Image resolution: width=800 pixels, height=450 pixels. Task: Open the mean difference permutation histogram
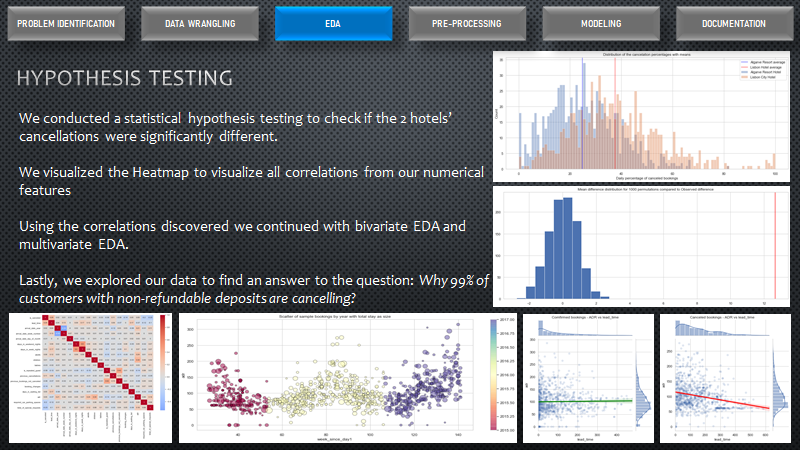coord(641,246)
